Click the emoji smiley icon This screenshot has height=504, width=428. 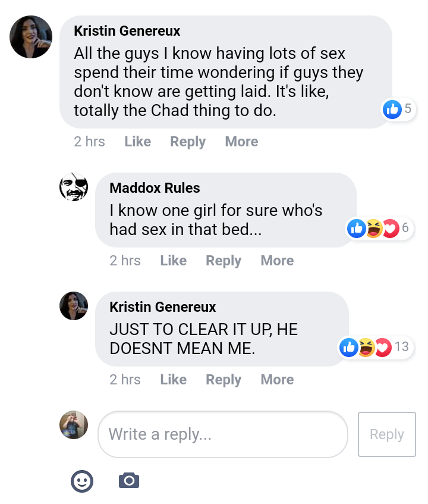(82, 481)
